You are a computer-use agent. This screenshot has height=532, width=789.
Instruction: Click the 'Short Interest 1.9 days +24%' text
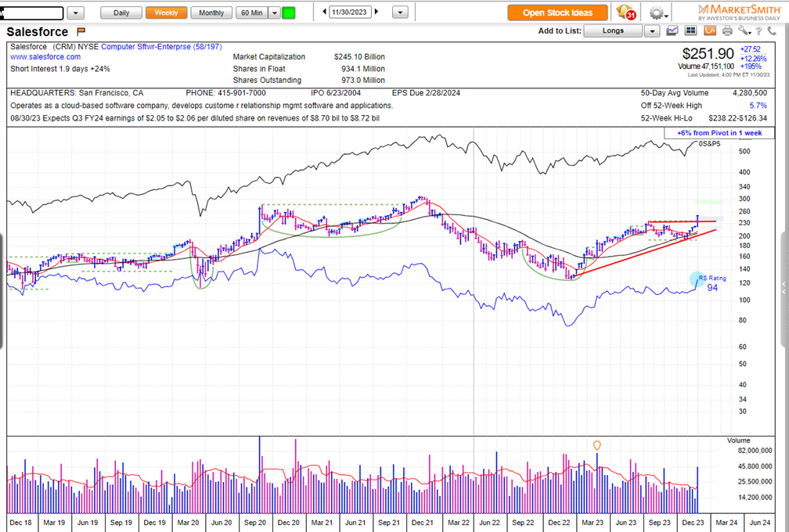coord(59,69)
